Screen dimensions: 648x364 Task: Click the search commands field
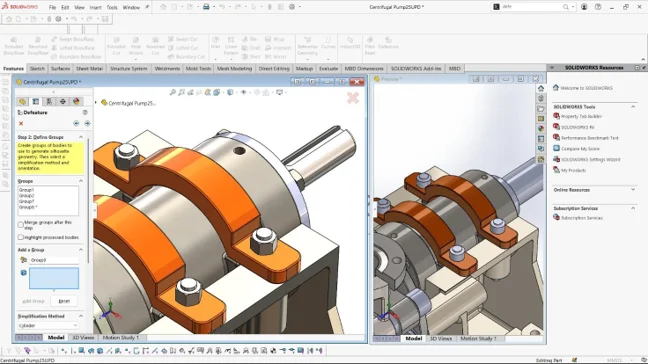coord(531,7)
